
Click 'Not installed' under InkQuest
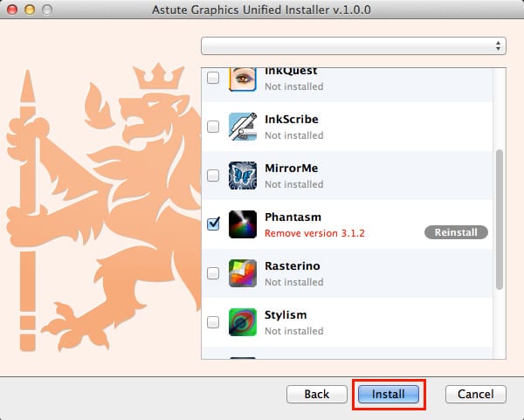click(x=294, y=86)
